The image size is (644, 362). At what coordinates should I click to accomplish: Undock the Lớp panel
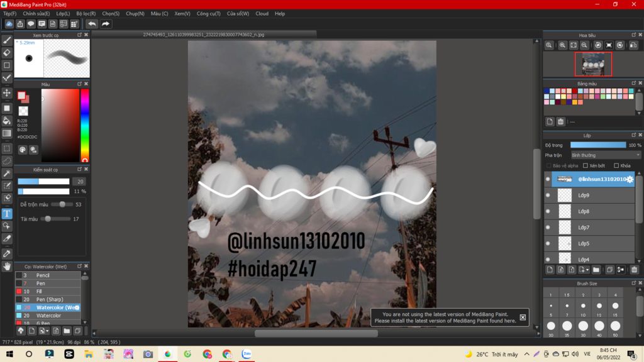[x=633, y=135]
